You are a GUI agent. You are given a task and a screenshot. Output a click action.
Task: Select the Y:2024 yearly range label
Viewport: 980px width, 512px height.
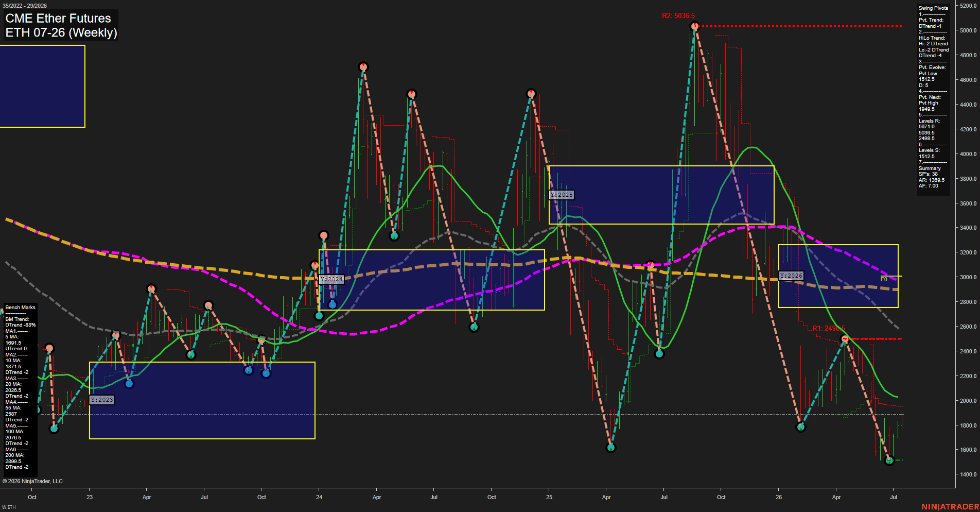pos(331,279)
